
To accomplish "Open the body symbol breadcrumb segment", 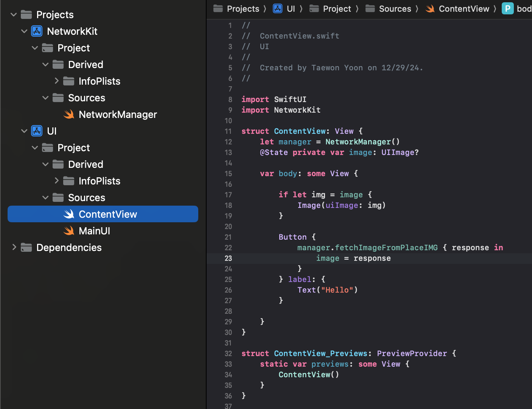I will pyautogui.click(x=524, y=9).
